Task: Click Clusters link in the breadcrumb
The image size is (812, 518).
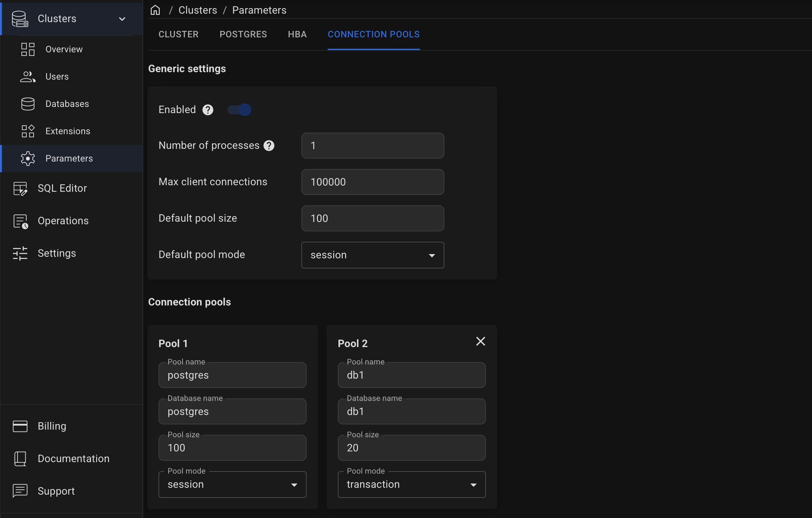Action: click(197, 10)
